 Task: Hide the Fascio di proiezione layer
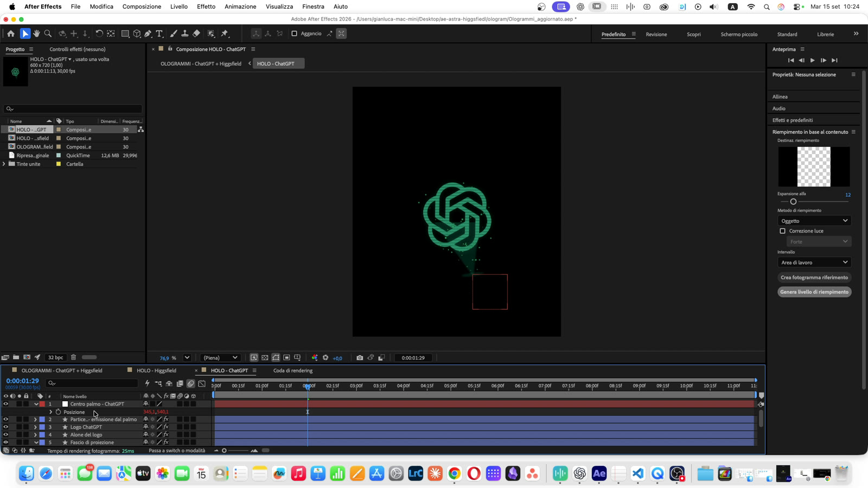point(6,442)
